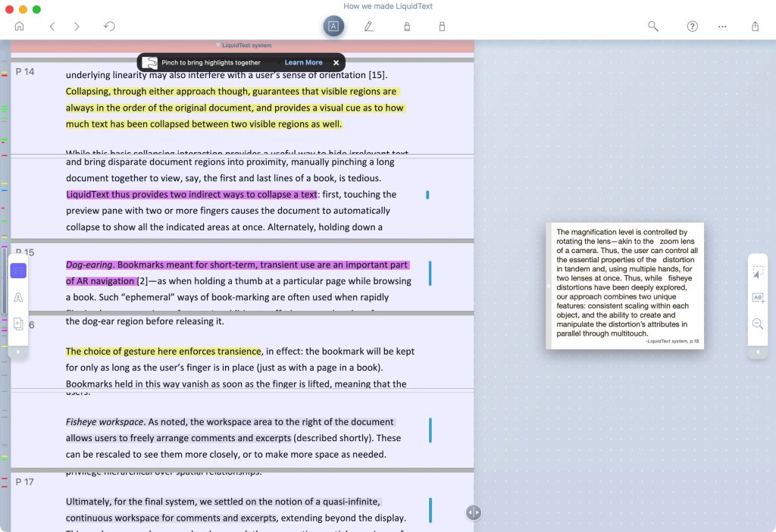This screenshot has height=532, width=776.
Task: Collapse the LiquidText system header triangle
Action: (217, 45)
